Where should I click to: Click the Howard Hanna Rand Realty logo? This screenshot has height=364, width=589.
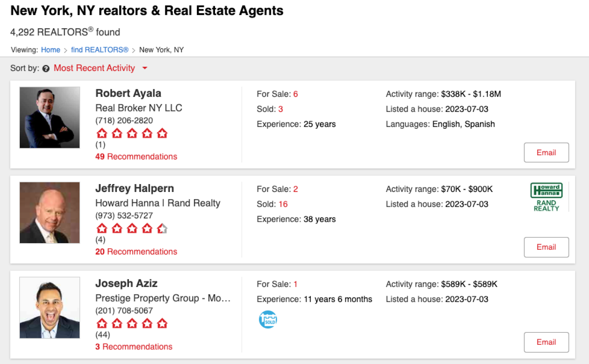546,196
